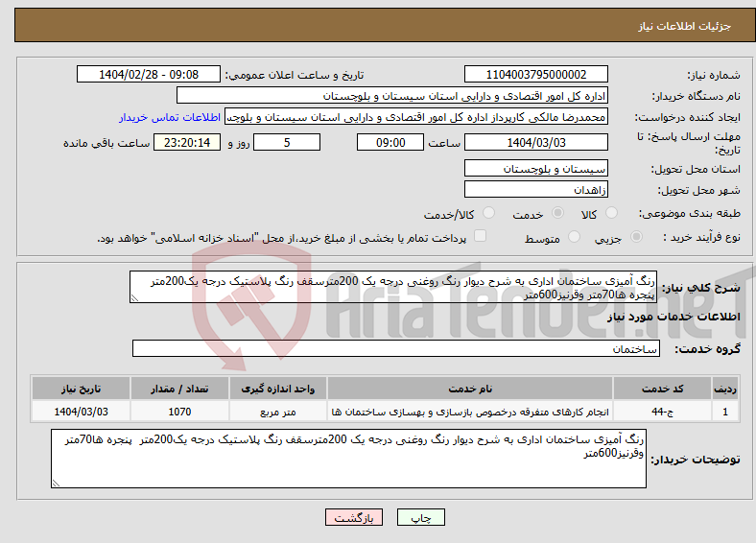This screenshot has height=543, width=756.
Task: Grab the resize handle of توضیحات خریدار textarea
Action: 56,484
